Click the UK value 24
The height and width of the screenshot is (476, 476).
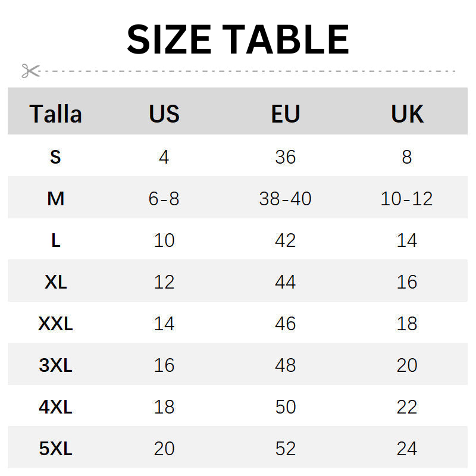click(x=407, y=449)
